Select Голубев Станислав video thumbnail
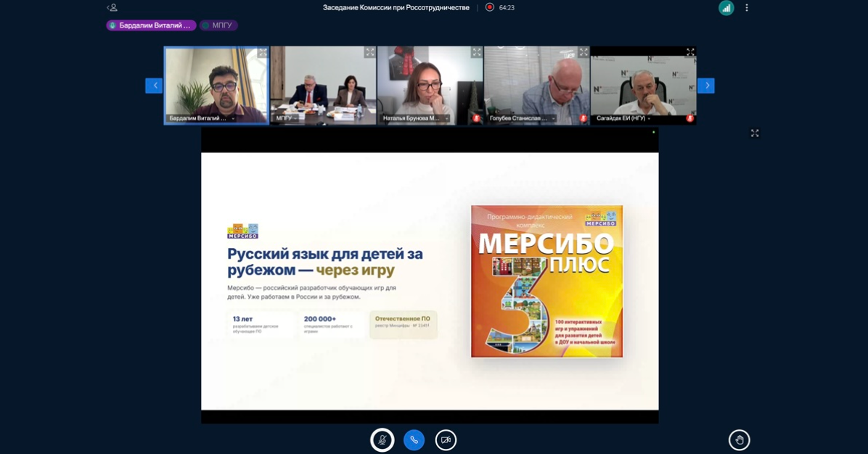This screenshot has height=454, width=868. click(x=537, y=86)
